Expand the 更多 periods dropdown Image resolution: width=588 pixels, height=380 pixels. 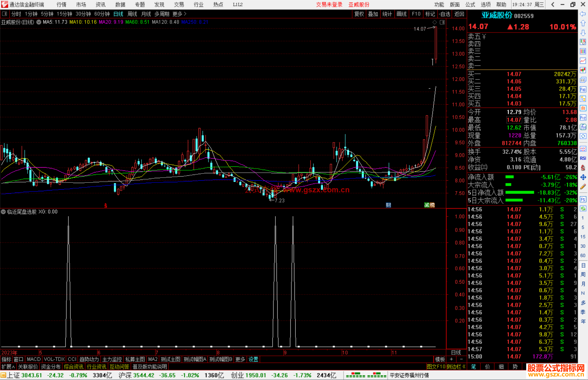click(179, 14)
